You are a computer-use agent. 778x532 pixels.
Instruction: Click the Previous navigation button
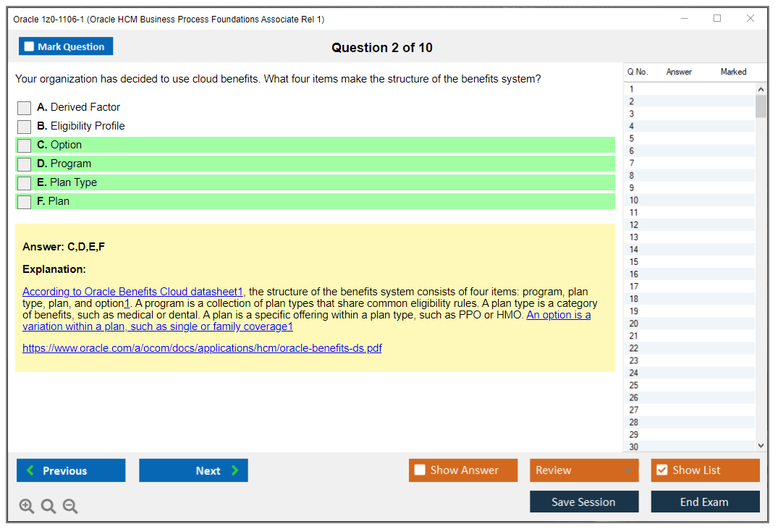tap(70, 470)
